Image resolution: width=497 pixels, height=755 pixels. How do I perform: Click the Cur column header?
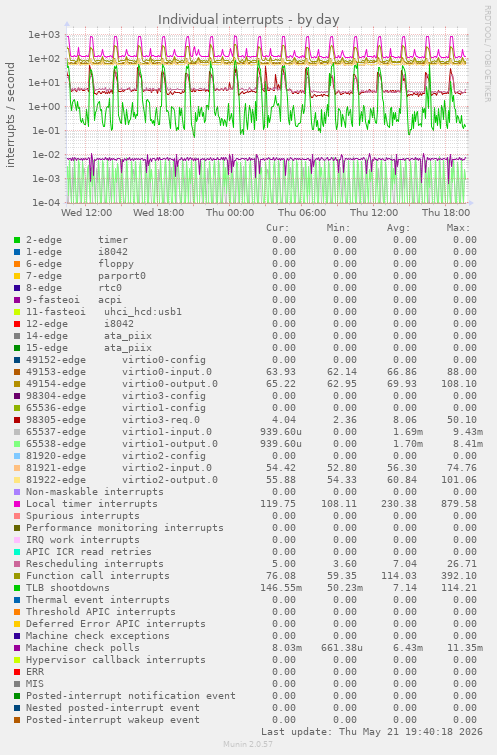click(x=278, y=228)
